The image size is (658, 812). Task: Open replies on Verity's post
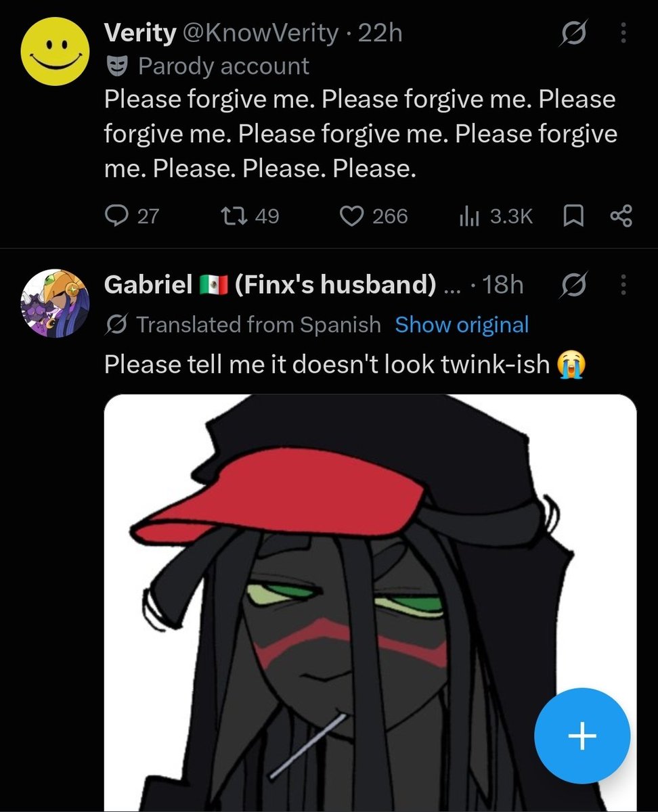point(133,216)
